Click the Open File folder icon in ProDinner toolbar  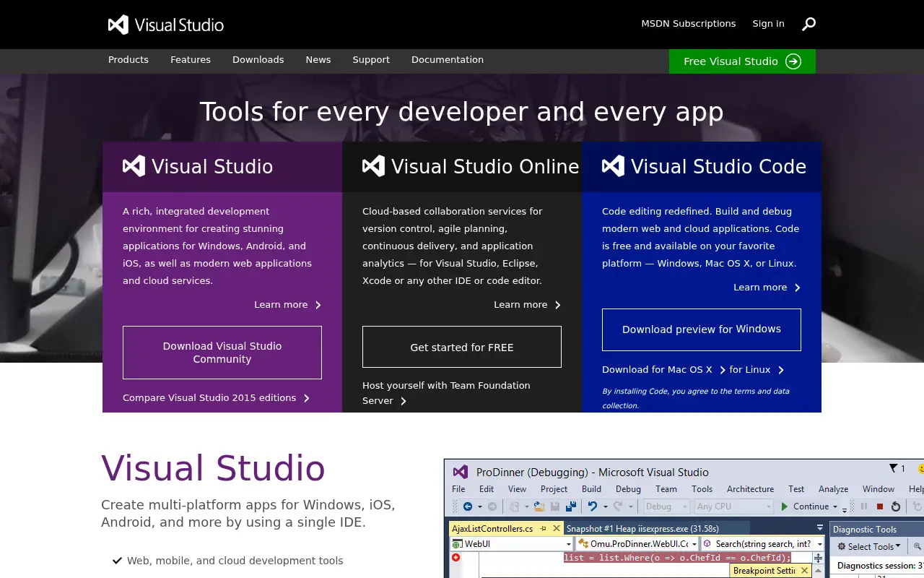tap(539, 506)
